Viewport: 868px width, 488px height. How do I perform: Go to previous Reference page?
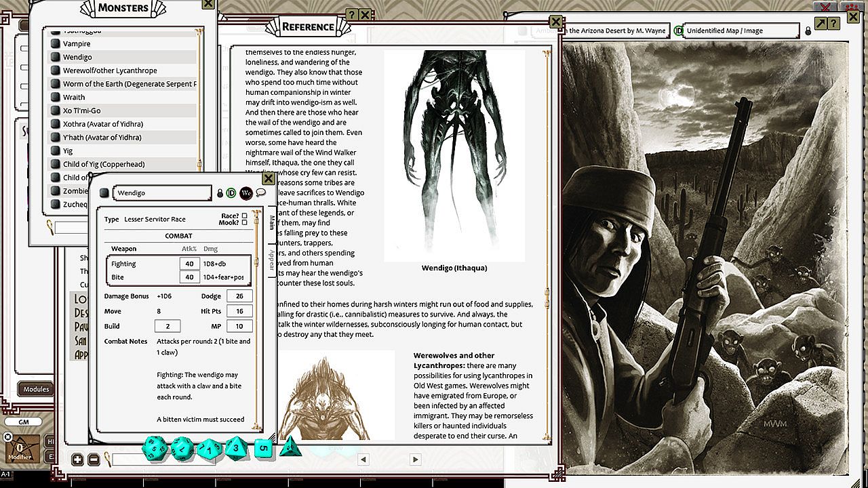click(x=363, y=460)
